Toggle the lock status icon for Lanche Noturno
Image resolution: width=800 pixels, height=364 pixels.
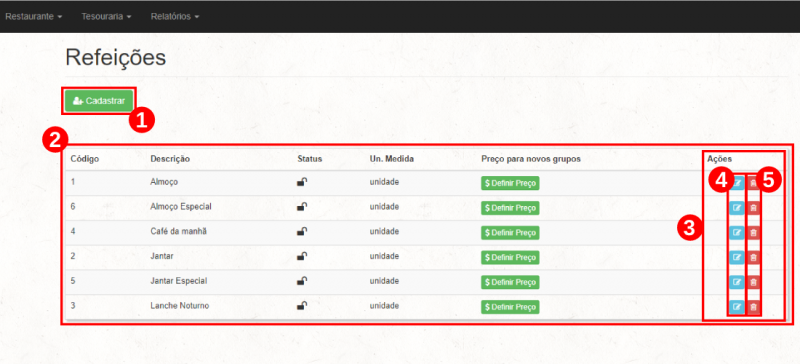click(302, 305)
